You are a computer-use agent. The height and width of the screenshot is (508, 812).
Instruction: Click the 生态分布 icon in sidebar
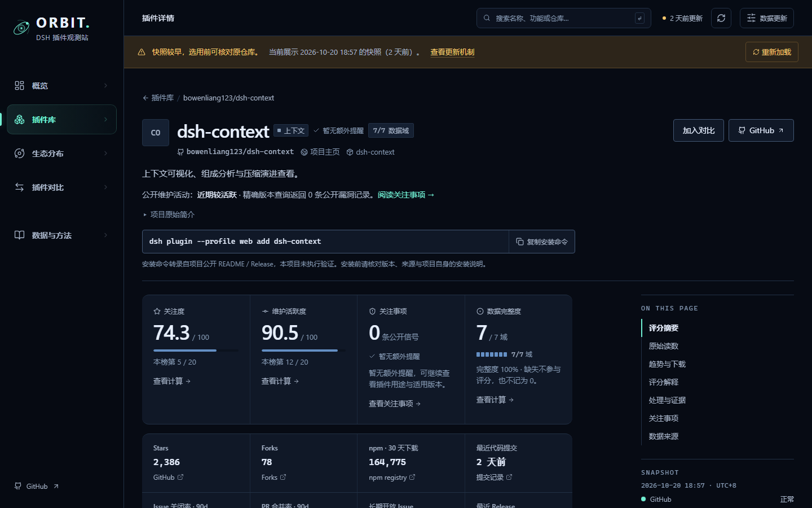pos(19,153)
